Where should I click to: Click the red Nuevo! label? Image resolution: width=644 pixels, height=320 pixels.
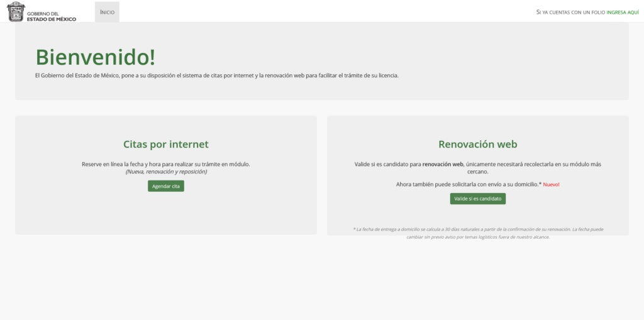[551, 184]
